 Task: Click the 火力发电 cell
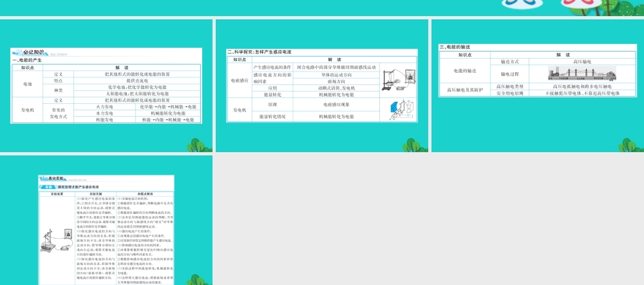click(x=104, y=107)
